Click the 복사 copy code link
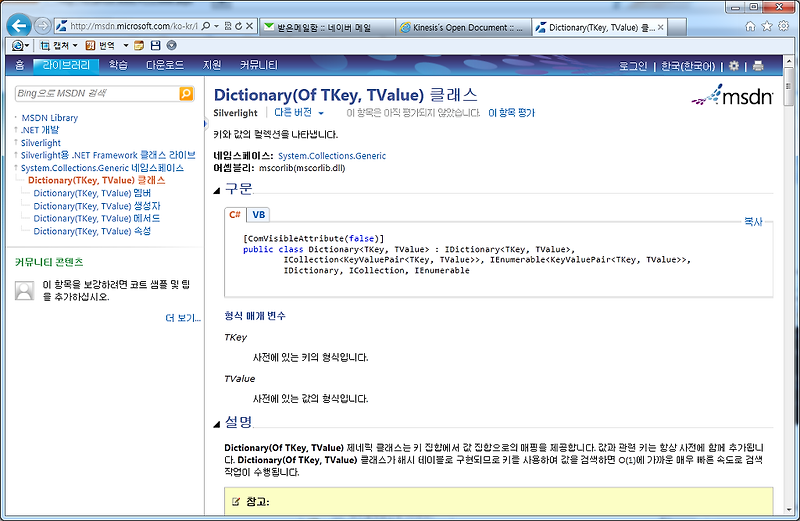The width and height of the screenshot is (800, 521). click(x=753, y=221)
